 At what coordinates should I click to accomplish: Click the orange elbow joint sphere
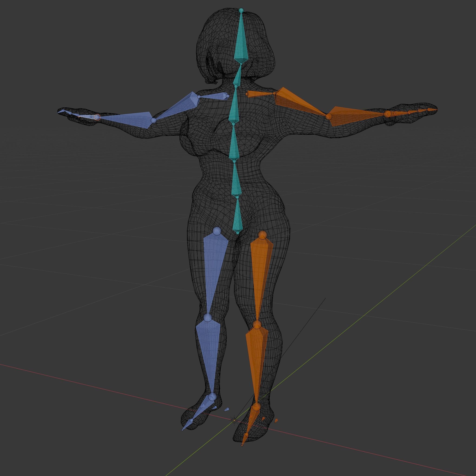tap(328, 116)
